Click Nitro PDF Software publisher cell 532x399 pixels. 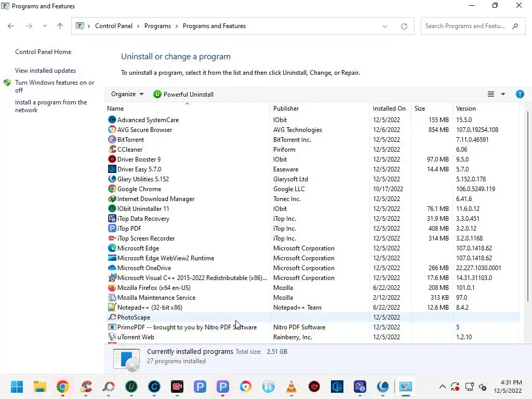pos(299,327)
